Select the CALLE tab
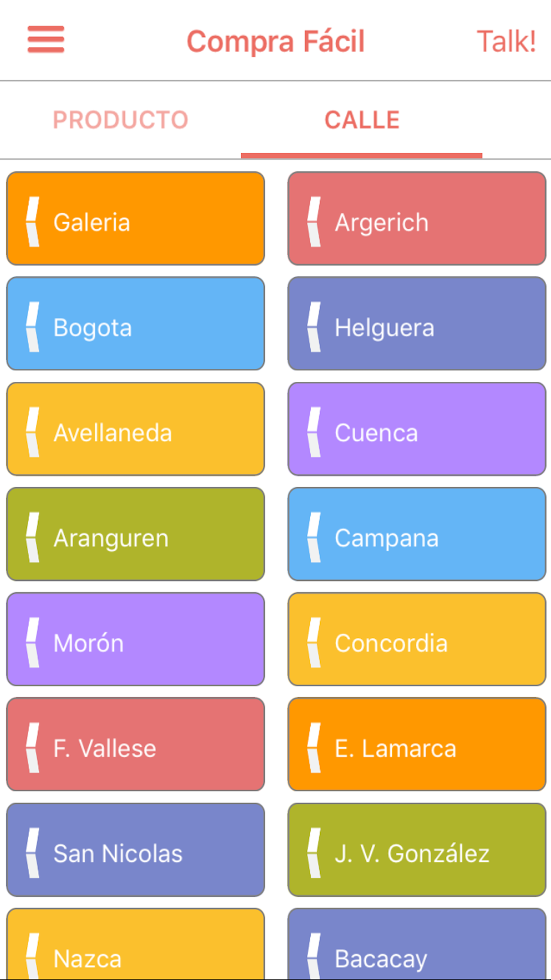551x980 pixels. click(x=362, y=120)
